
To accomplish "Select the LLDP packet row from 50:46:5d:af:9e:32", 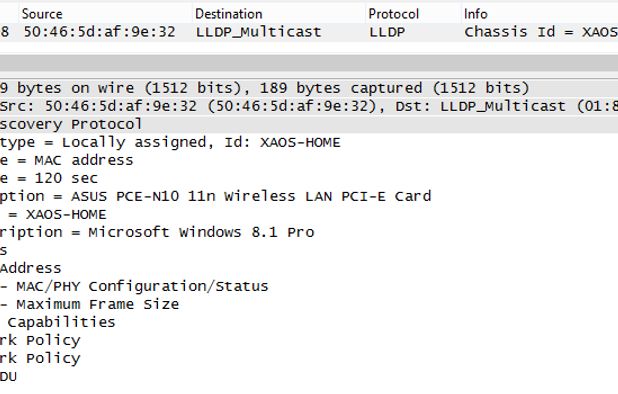I will tap(309, 32).
